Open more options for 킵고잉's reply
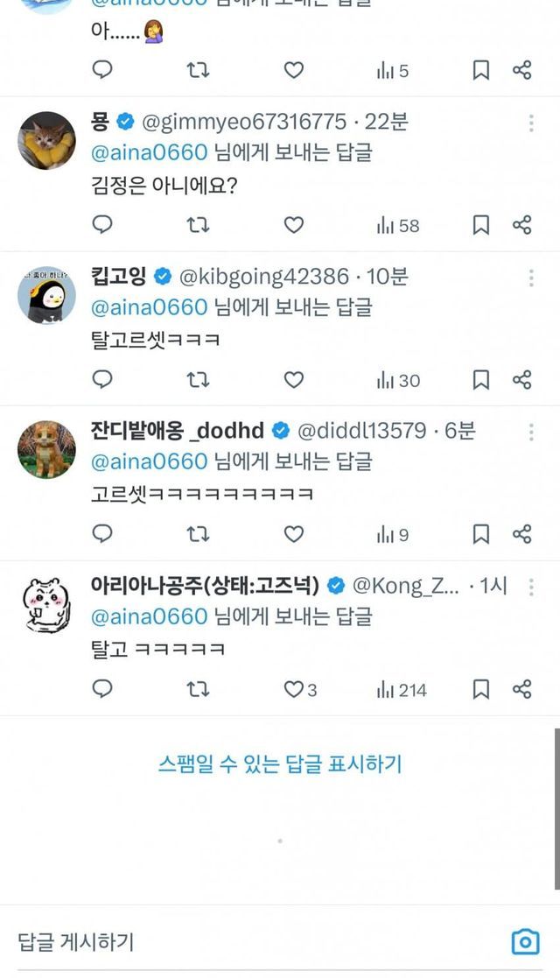The width and height of the screenshot is (560, 978). pos(531,278)
